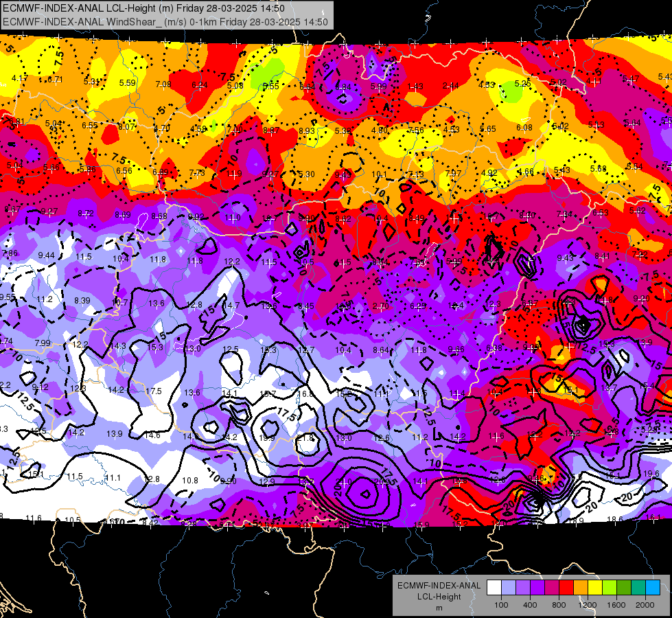The width and height of the screenshot is (672, 618).
Task: Click the grid point value '8.93'
Action: (307, 130)
